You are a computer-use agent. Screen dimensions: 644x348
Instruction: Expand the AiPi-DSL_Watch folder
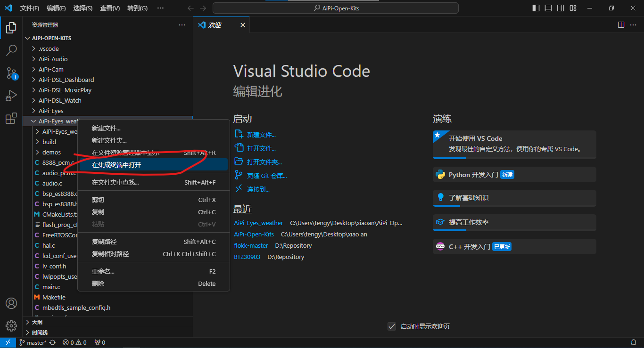tap(107, 100)
